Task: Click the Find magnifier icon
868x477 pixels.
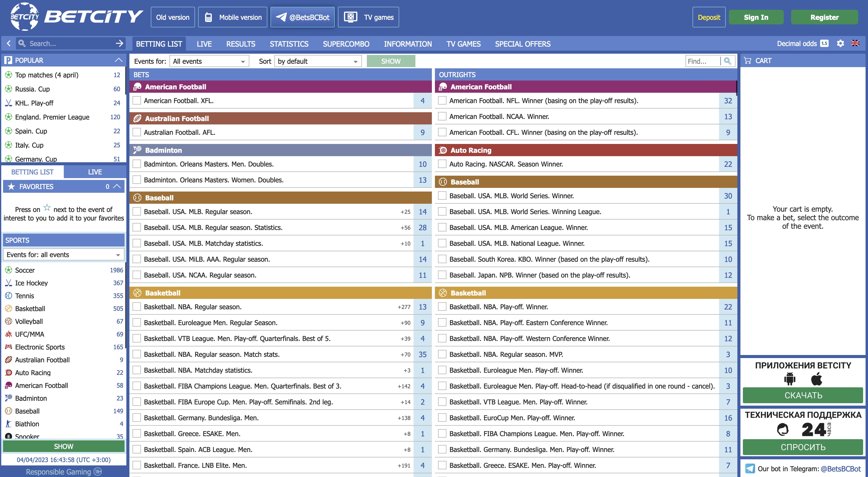Action: tap(728, 61)
